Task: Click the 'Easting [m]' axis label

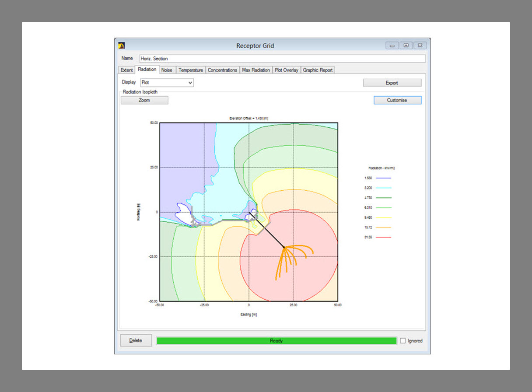Action: click(x=248, y=315)
